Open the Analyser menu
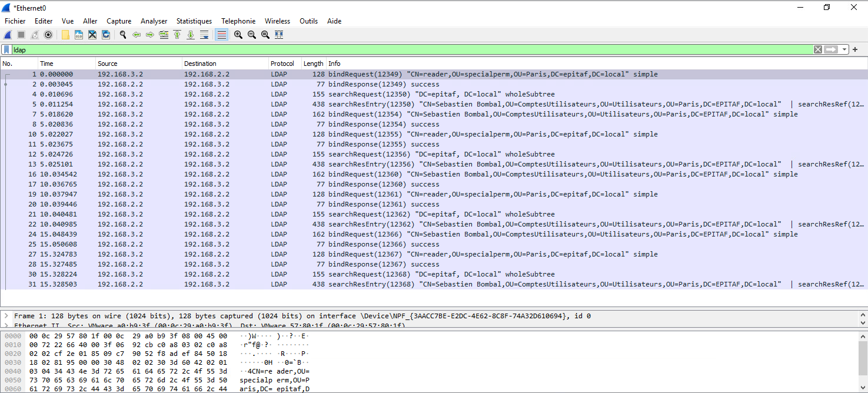 click(x=154, y=21)
